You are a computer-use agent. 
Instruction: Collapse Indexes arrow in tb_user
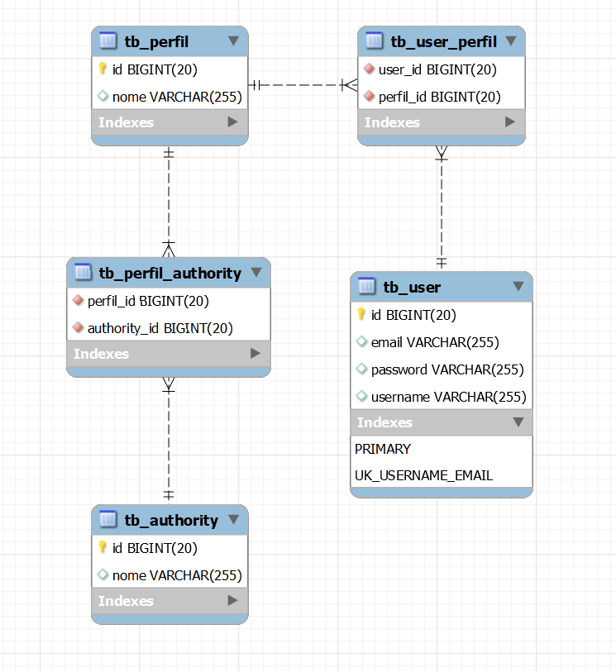(x=518, y=422)
